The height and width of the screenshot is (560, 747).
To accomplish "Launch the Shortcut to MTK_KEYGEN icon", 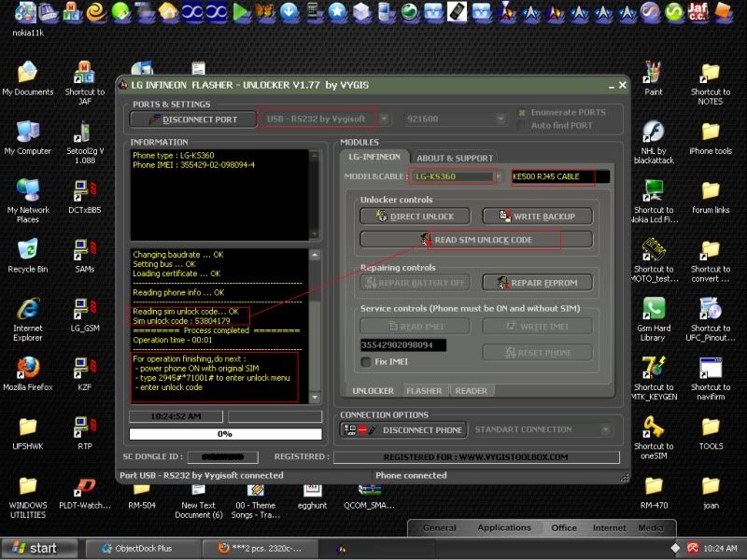I will (x=653, y=378).
